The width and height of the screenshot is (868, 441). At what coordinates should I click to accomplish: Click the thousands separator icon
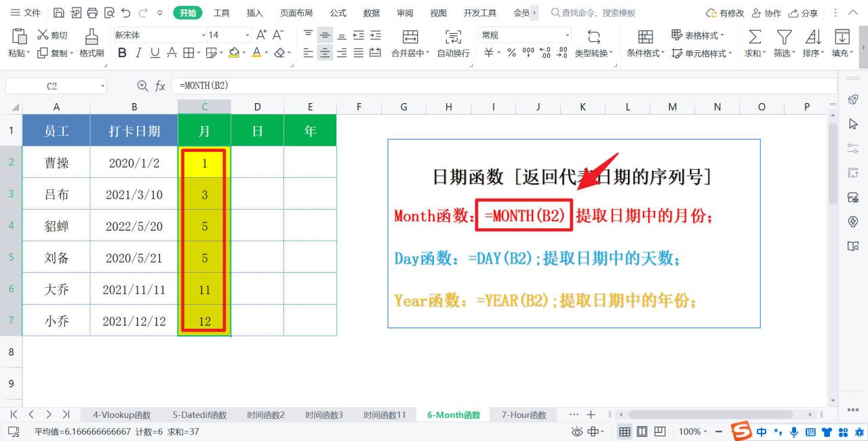click(528, 53)
